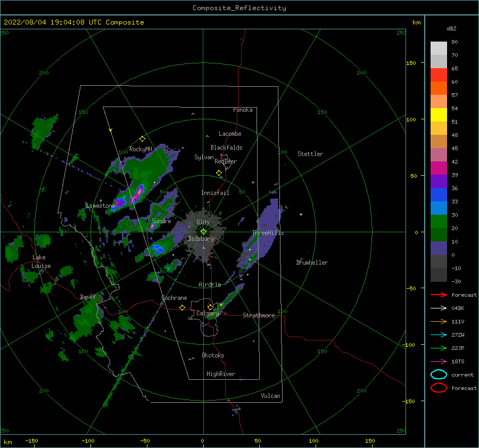479x448 pixels.
Task: Click the HighRiver city label
Action: point(221,374)
